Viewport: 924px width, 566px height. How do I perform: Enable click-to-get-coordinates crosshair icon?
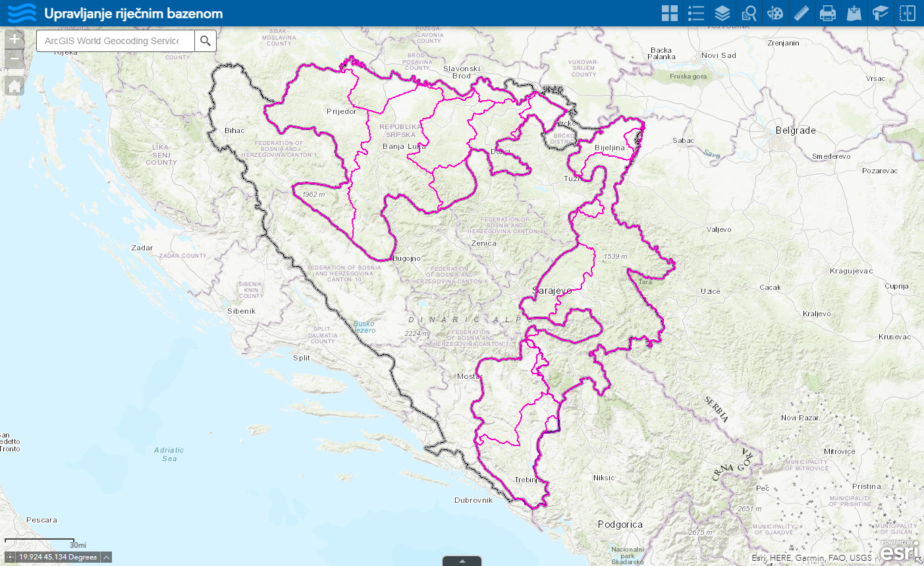click(11, 557)
